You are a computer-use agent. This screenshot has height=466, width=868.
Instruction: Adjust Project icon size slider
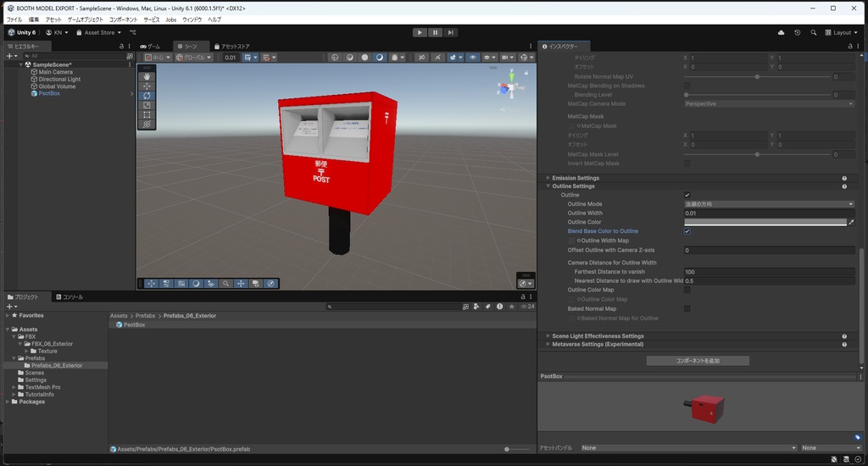[x=516, y=449]
